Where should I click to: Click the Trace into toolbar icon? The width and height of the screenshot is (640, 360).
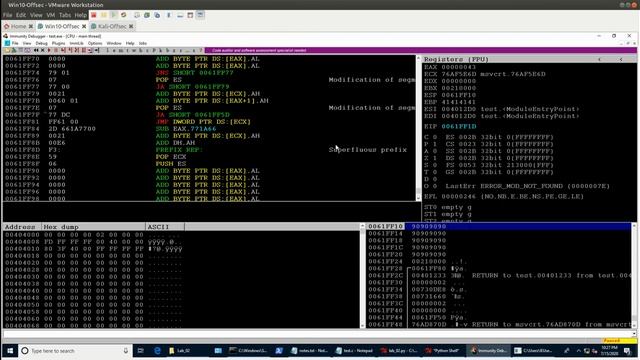(x=76, y=50)
